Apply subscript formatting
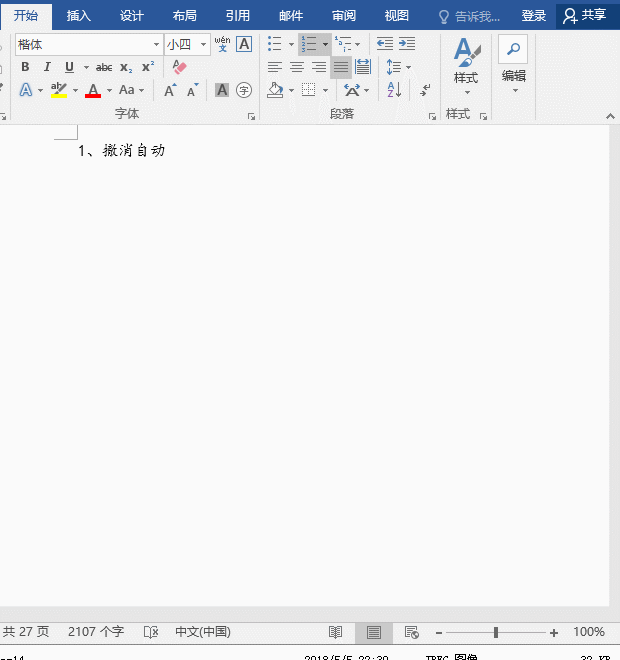 126,67
